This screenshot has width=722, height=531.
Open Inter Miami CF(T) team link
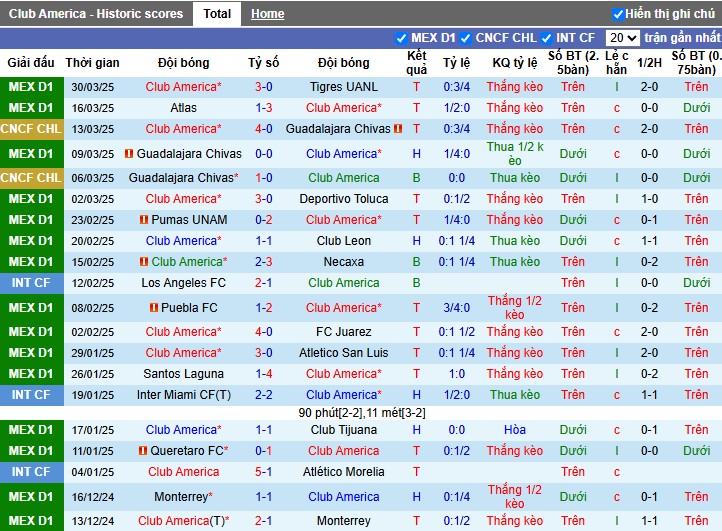(183, 395)
